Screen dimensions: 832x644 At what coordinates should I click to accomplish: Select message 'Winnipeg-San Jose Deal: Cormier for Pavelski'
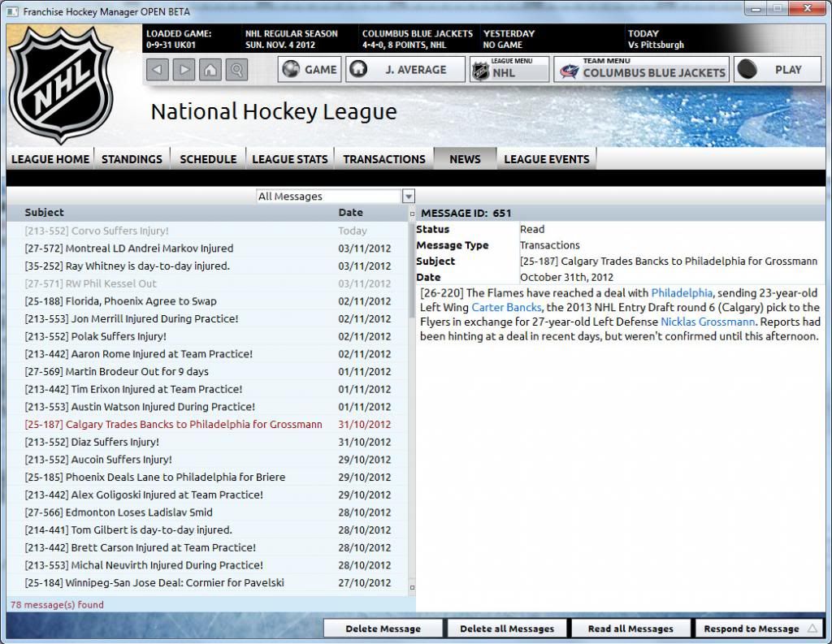coord(207,582)
